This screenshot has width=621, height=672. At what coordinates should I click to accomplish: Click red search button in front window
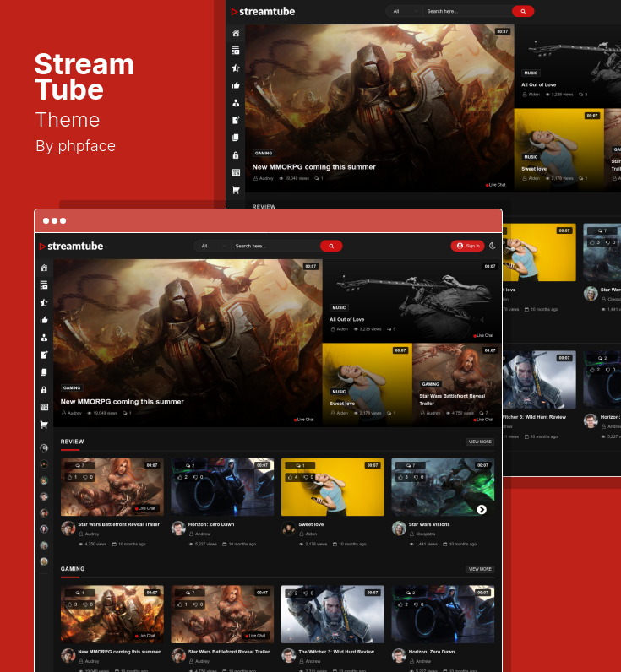(331, 246)
